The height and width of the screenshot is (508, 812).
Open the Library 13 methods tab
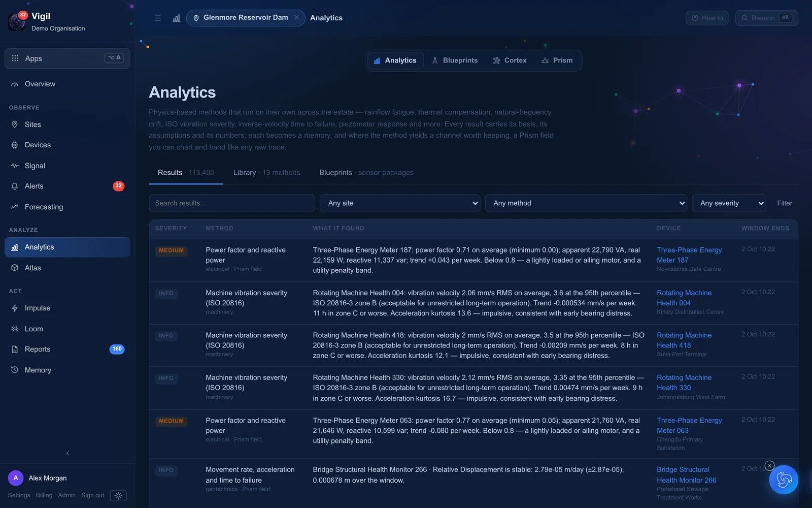pos(267,173)
